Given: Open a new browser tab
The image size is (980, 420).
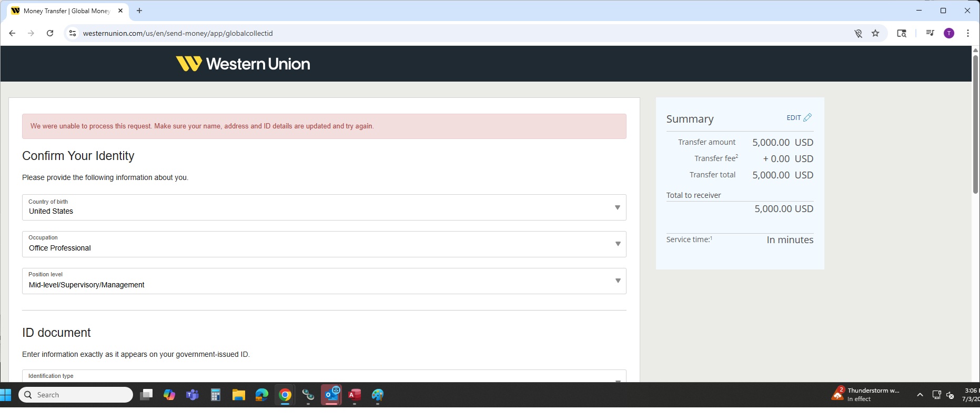Looking at the screenshot, I should (139, 11).
